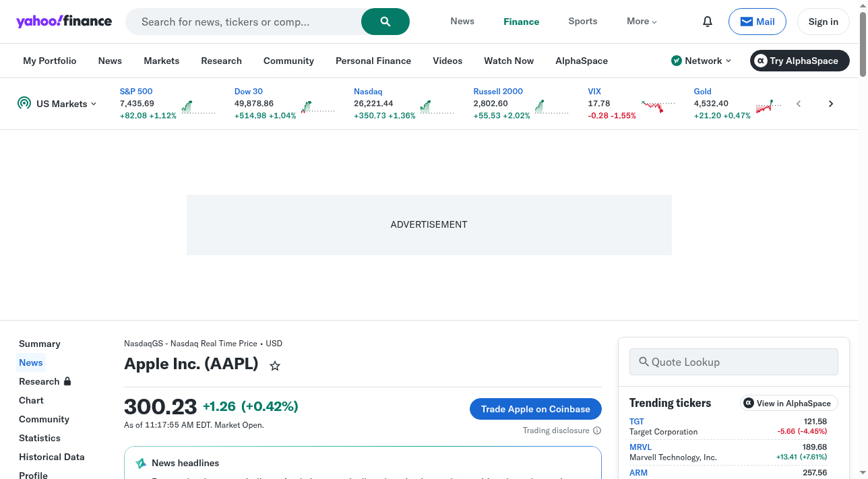Click the Mail envelope icon
Screen dimensions: 868x479
(746, 22)
